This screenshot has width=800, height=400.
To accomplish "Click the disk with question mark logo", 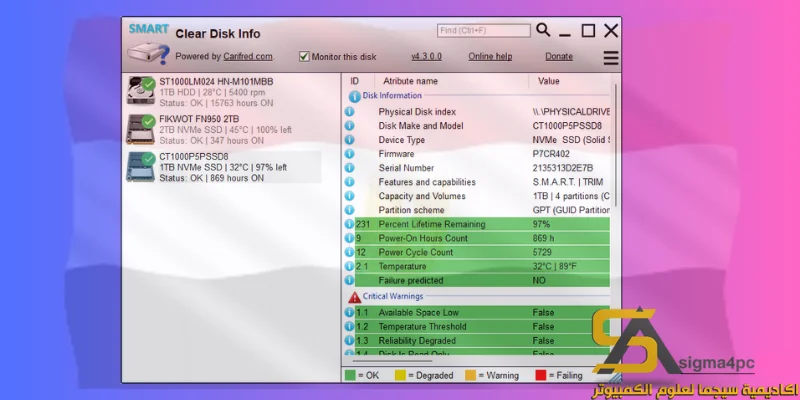I will coord(148,54).
